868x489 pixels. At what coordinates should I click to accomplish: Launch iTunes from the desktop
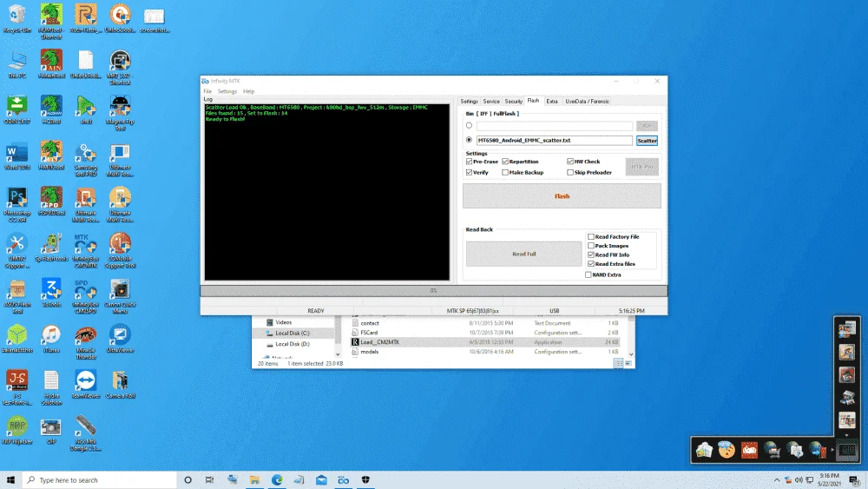(51, 339)
